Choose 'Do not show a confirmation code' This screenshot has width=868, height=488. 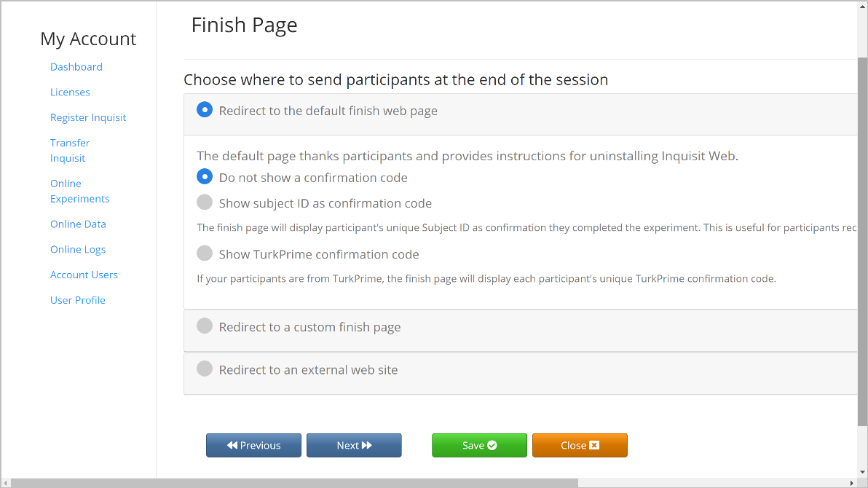click(205, 177)
